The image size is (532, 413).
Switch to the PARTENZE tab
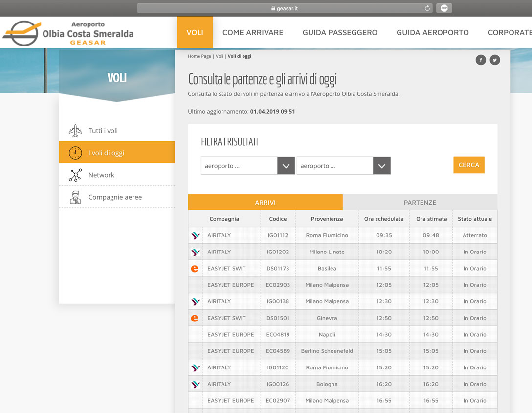[420, 203]
